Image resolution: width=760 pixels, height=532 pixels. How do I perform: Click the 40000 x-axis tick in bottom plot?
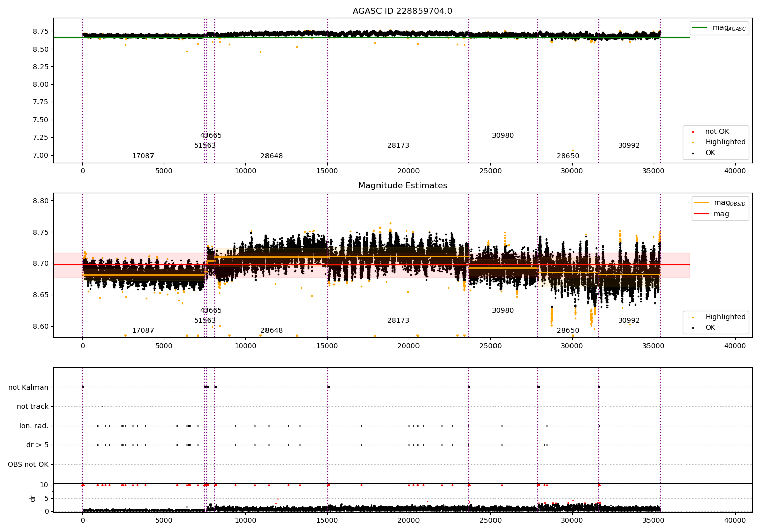coord(735,520)
